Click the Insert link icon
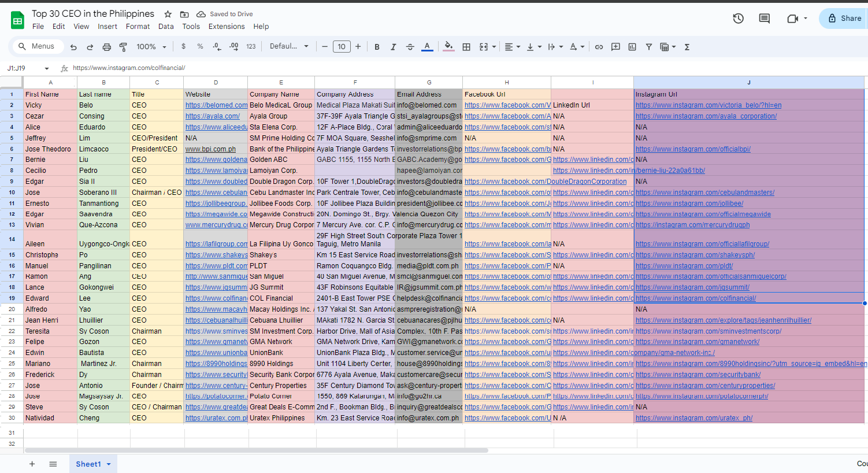The width and height of the screenshot is (868, 473). point(599,47)
